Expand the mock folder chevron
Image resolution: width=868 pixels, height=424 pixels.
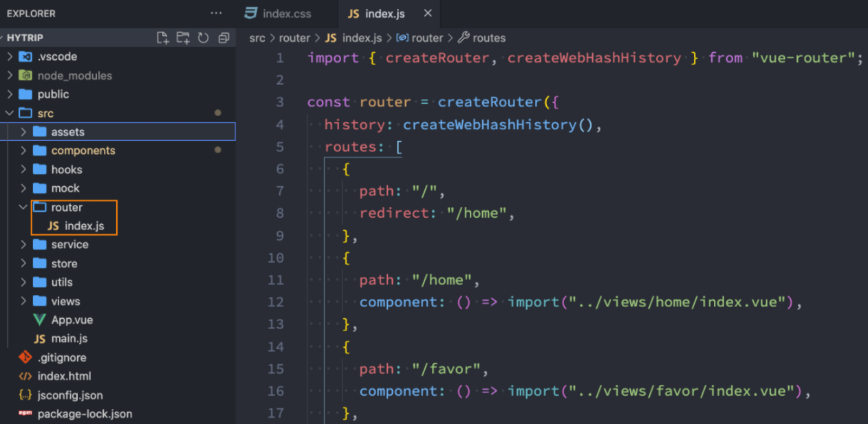(23, 188)
